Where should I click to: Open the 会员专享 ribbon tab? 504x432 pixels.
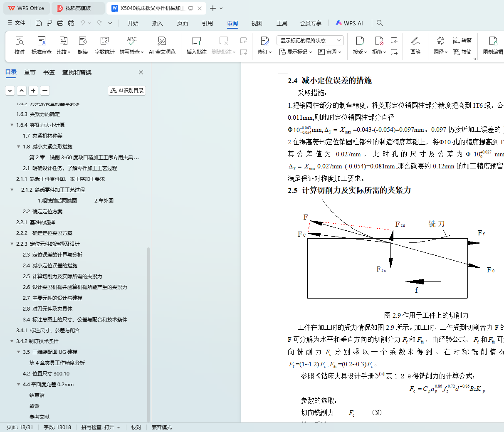click(x=311, y=23)
